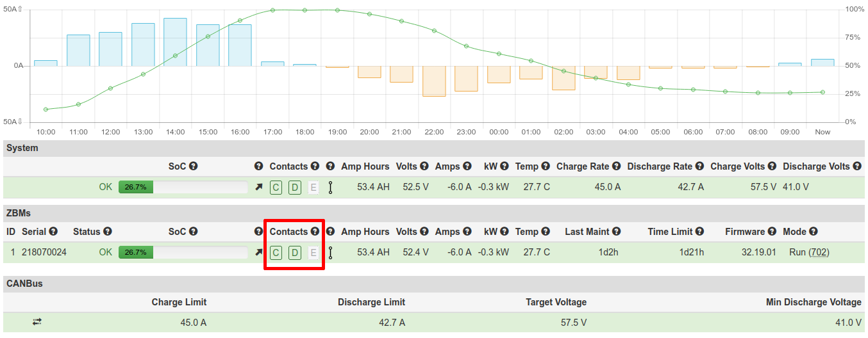Open ZBM serial number 218070024
This screenshot has width=868, height=338.
tap(44, 252)
